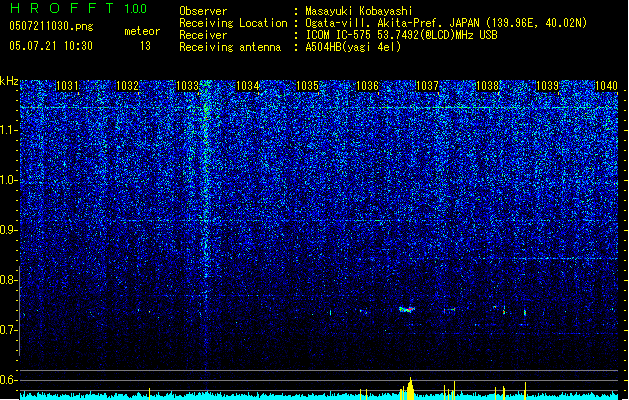Viewport: 629px width, 400px height.
Task: Click the date stamp 05.07.21 10:30
Action: pyautogui.click(x=51, y=46)
